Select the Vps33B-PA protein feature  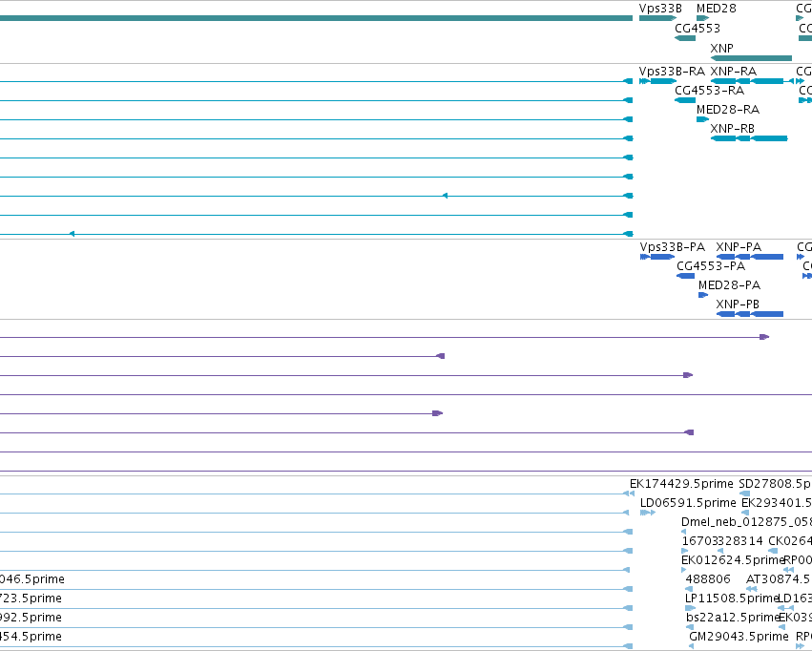coord(657,257)
